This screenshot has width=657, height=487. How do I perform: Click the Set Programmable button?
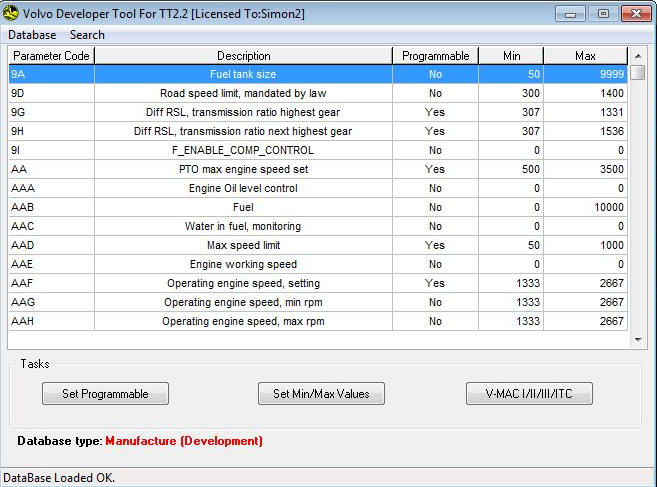coord(105,394)
